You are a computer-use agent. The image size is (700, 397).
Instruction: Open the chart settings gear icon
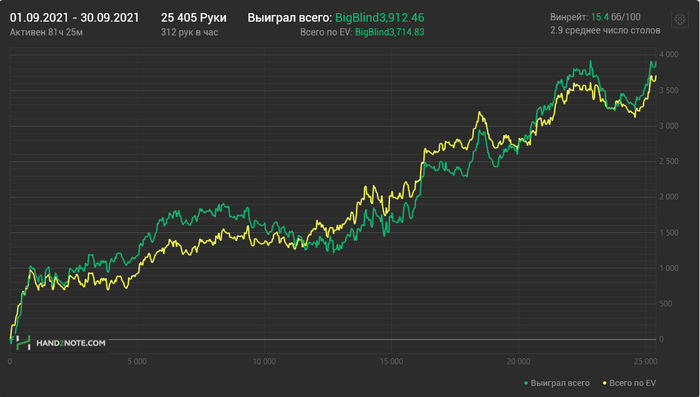(680, 19)
